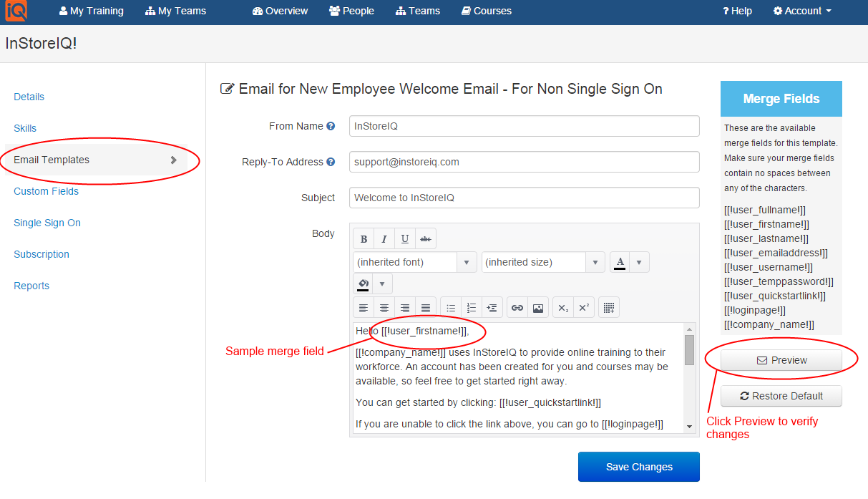The height and width of the screenshot is (499, 868).
Task: Toggle bold formatting in the body editor
Action: (364, 239)
